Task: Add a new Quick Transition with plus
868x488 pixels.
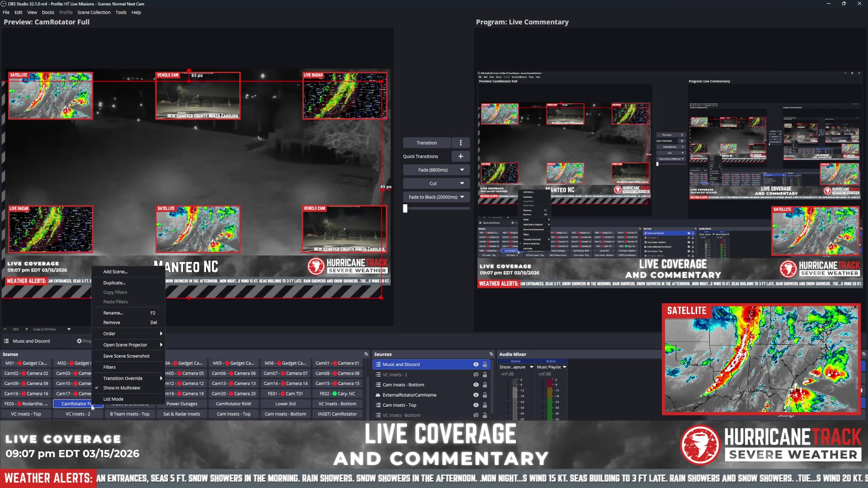Action: 461,156
